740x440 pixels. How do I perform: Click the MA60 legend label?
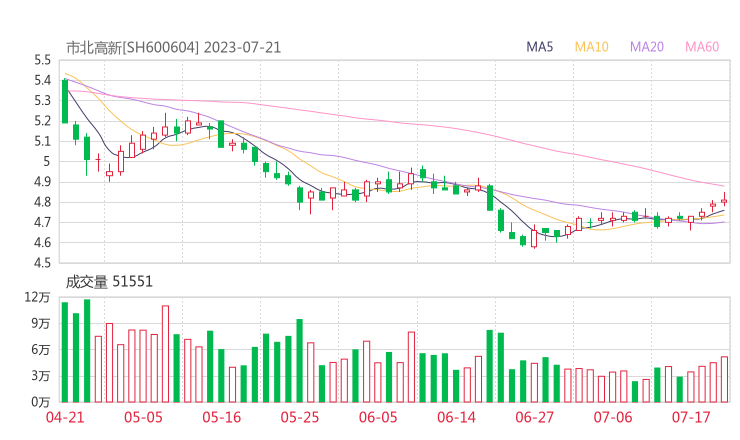pyautogui.click(x=702, y=47)
